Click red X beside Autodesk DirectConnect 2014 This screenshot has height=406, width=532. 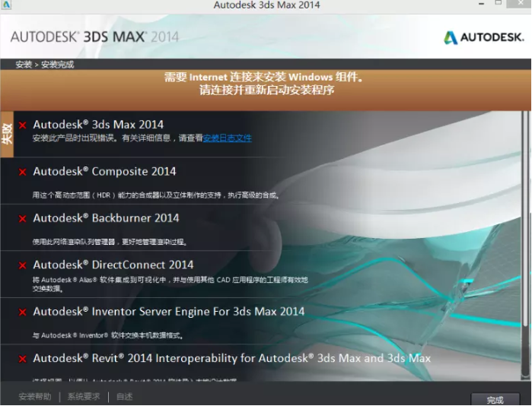(x=22, y=265)
